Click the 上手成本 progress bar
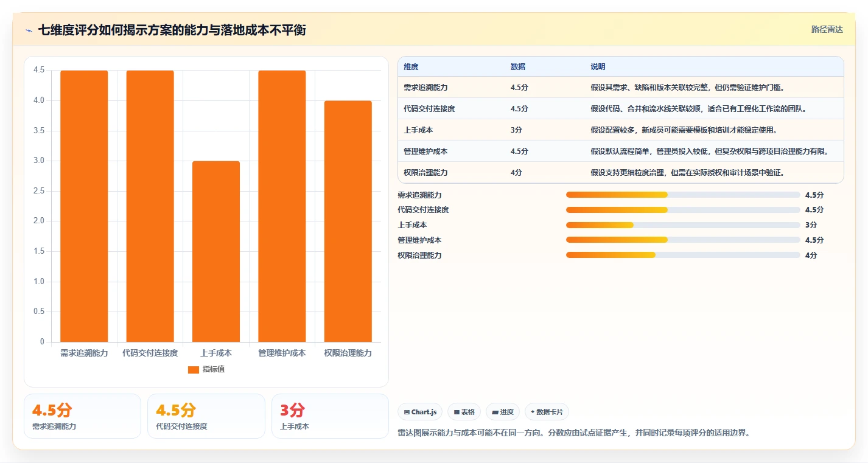The width and height of the screenshot is (868, 463). (683, 225)
